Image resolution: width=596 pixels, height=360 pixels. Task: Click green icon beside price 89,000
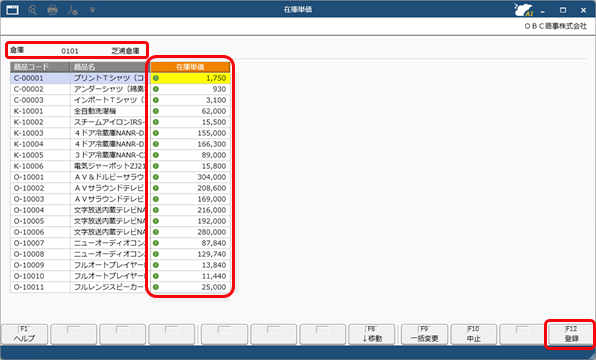(156, 155)
